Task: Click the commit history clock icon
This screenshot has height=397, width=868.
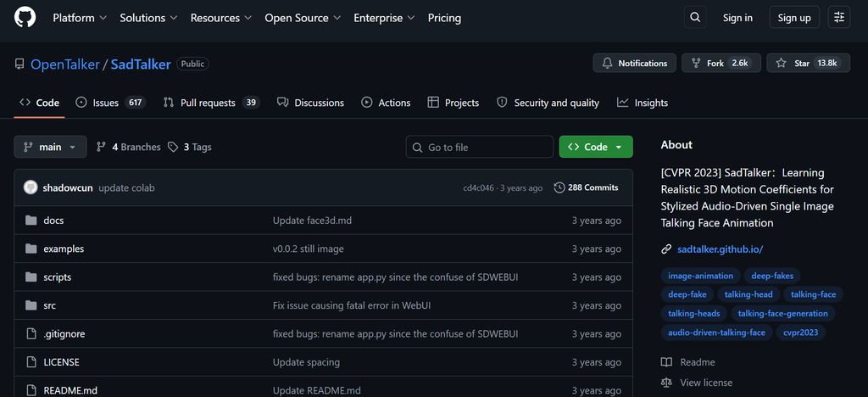Action: (x=559, y=187)
